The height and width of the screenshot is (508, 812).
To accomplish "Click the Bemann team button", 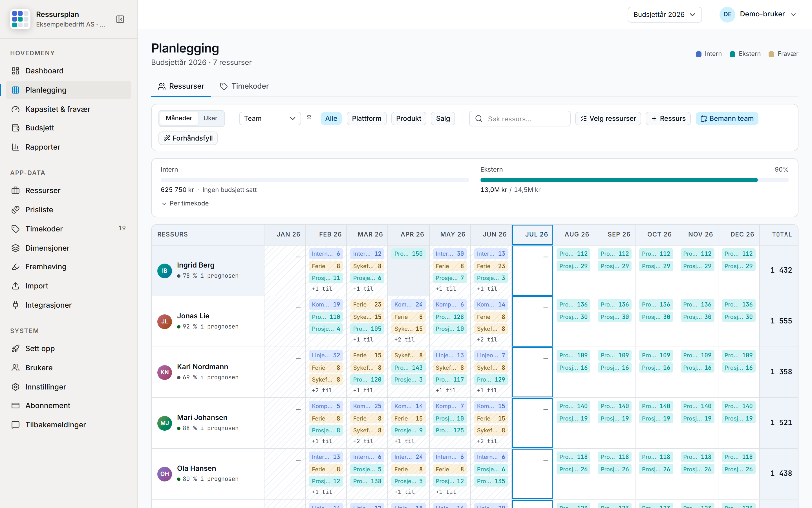I will pyautogui.click(x=727, y=119).
